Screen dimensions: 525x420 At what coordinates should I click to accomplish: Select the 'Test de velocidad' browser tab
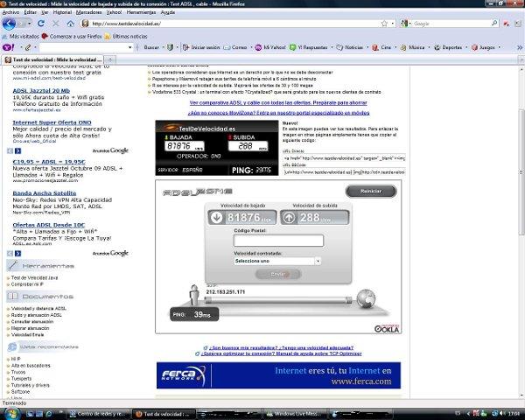52,59
